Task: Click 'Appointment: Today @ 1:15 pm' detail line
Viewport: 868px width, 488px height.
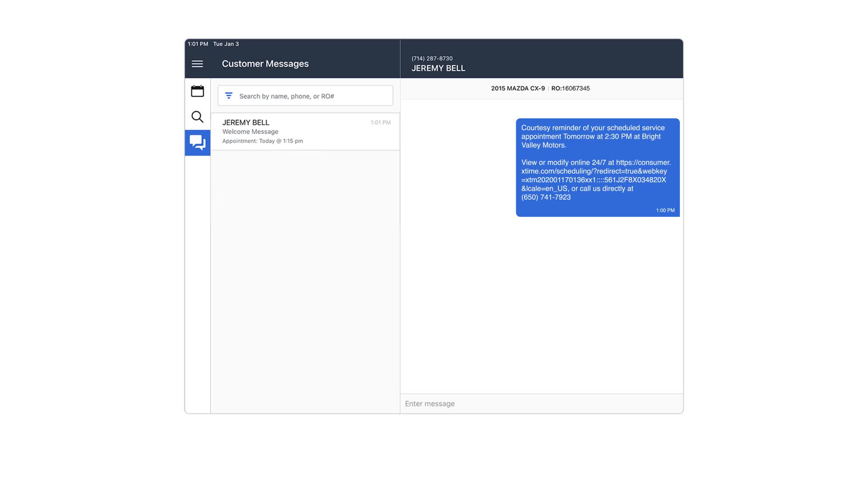Action: pos(262,141)
